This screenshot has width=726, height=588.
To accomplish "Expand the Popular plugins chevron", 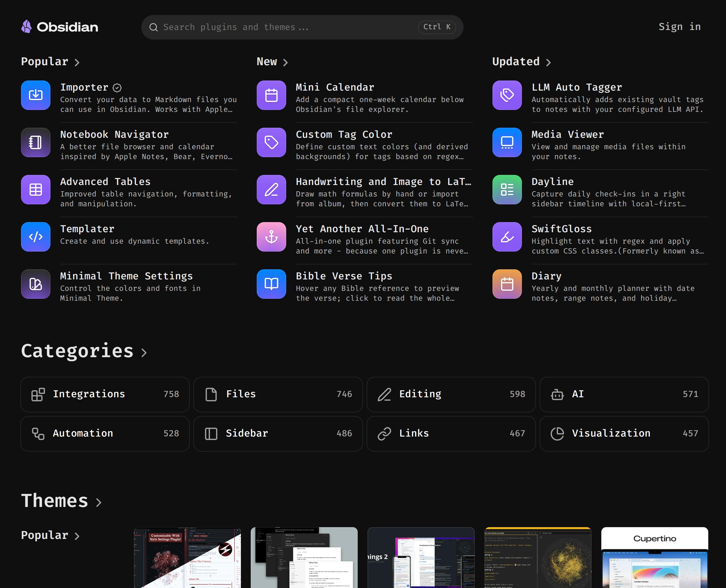I will (x=77, y=62).
